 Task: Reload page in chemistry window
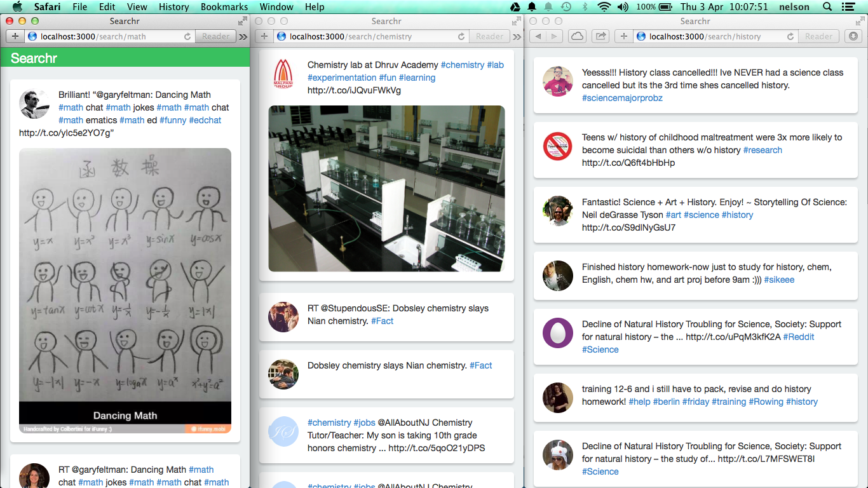click(460, 36)
